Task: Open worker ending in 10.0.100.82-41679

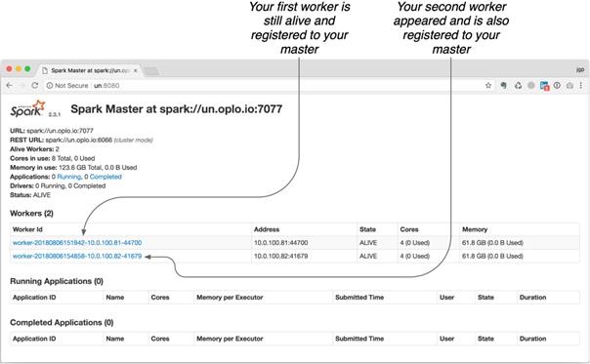Action: [77, 256]
